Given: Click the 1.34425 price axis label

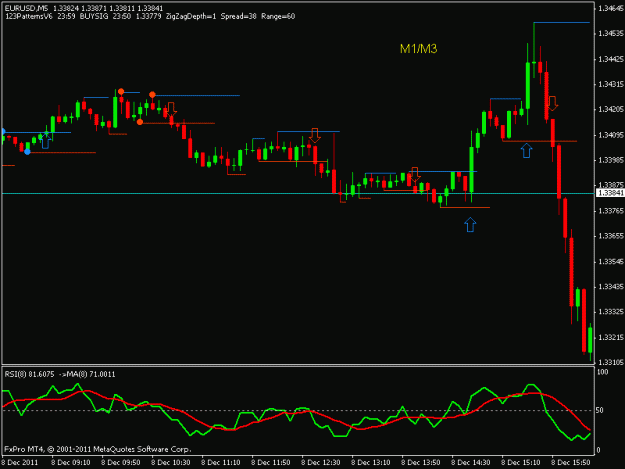Looking at the screenshot, I should click(611, 59).
